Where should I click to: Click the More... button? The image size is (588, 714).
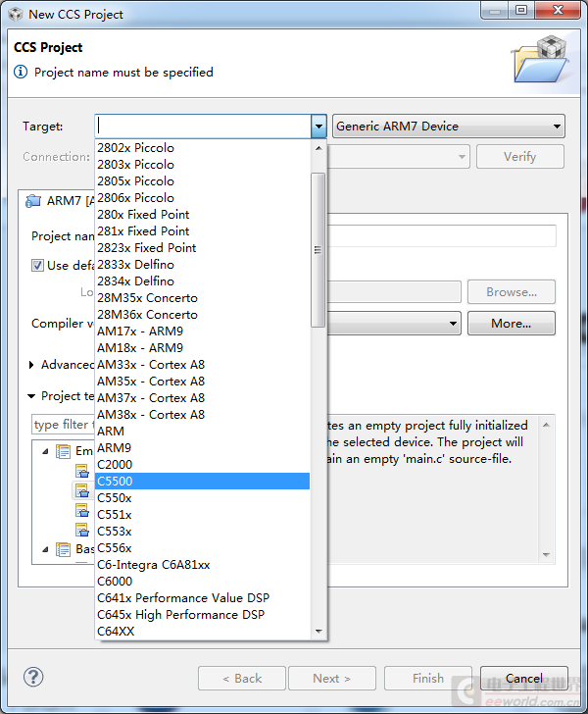[x=512, y=324]
